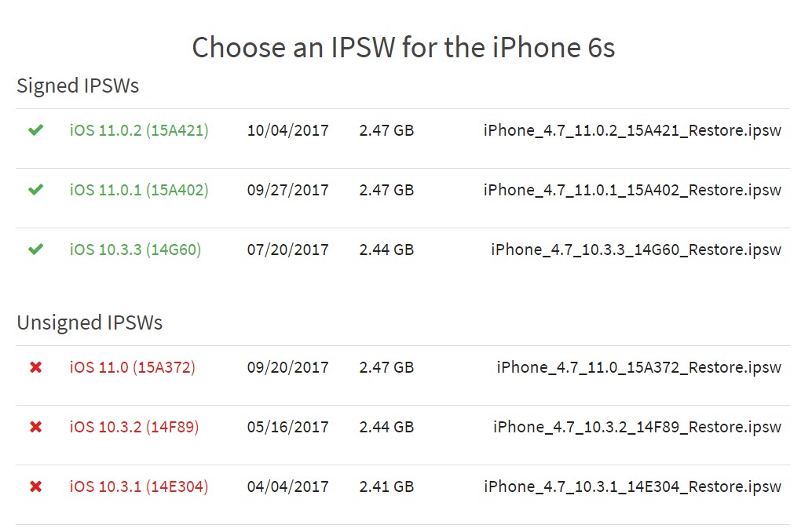
Task: Click the green checkmark beside iOS 11.0.1
Action: (35, 190)
